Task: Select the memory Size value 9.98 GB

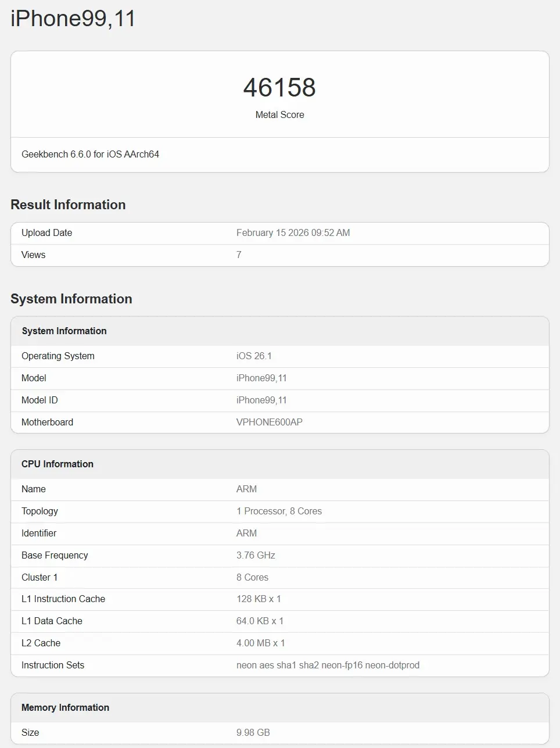Action: (x=253, y=733)
